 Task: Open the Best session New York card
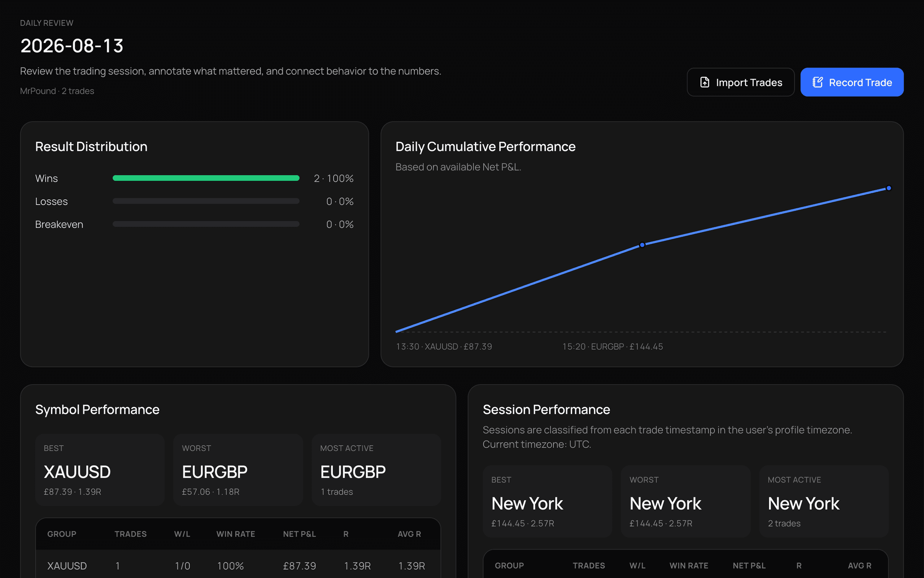[x=547, y=501]
